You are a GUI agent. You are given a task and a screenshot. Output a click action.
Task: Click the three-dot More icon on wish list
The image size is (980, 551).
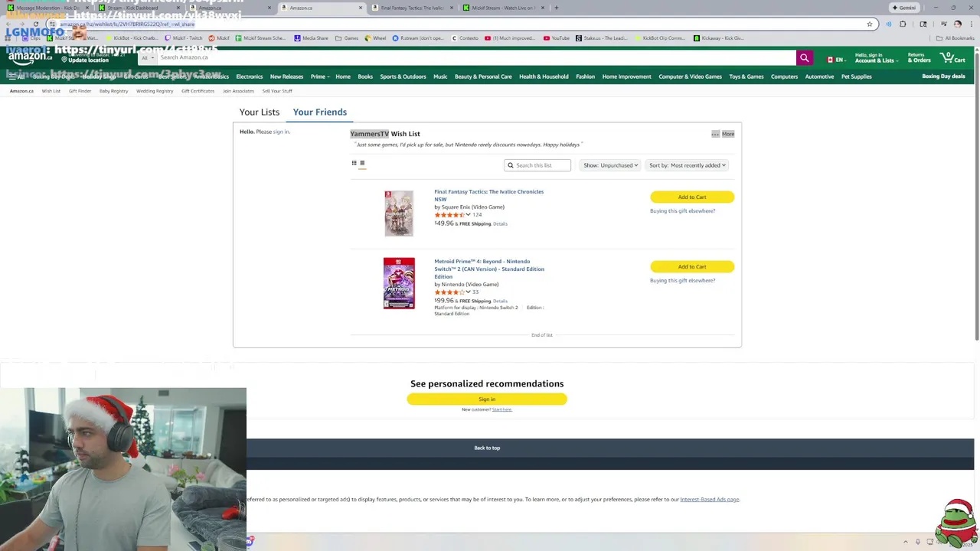pos(715,134)
